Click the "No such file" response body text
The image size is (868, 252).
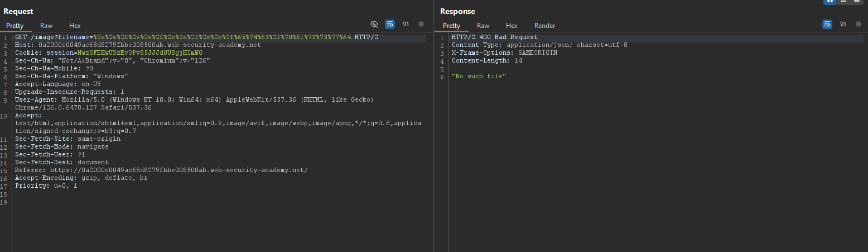(x=479, y=76)
